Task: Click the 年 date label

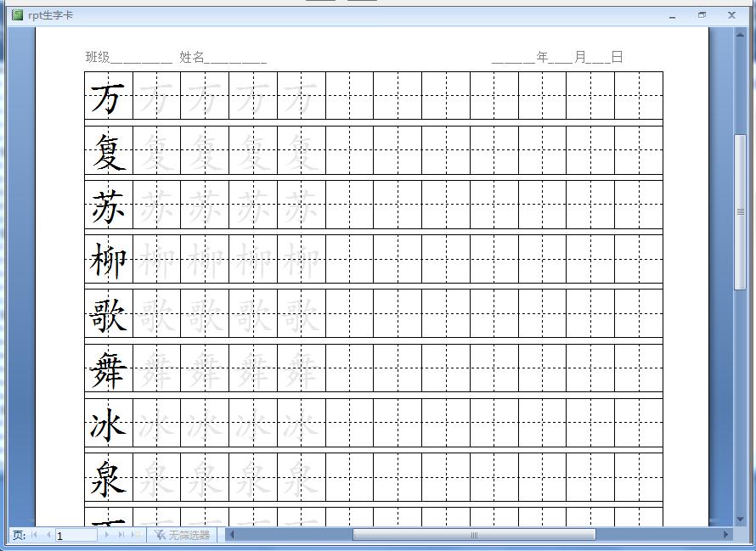Action: (543, 57)
